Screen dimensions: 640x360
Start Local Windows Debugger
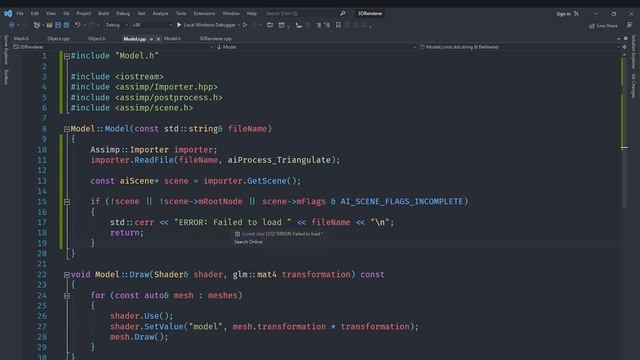coord(206,25)
